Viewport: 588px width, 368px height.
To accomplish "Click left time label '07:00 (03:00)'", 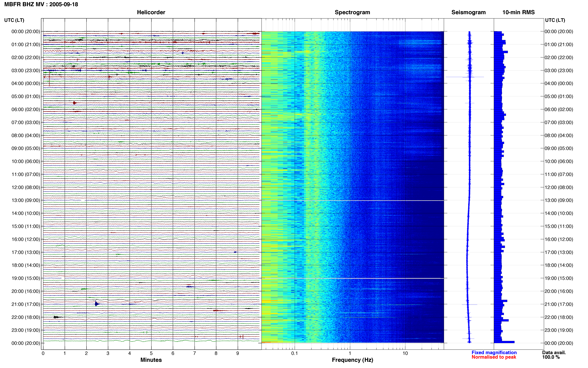I will [x=26, y=122].
